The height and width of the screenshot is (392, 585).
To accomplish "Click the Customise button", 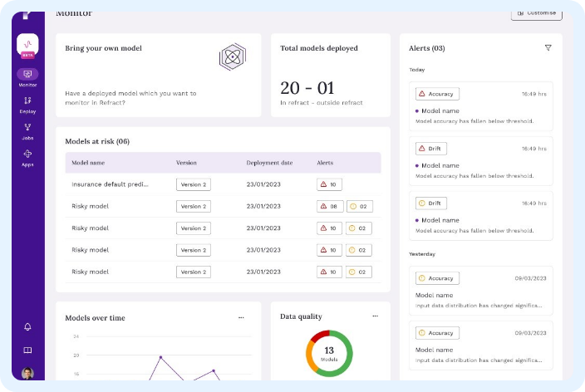I will (x=537, y=14).
